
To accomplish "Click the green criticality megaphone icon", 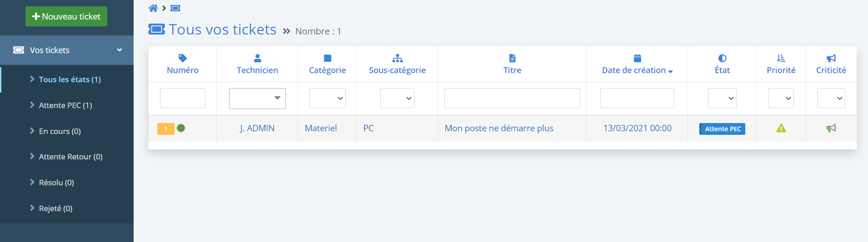I will pos(831,128).
